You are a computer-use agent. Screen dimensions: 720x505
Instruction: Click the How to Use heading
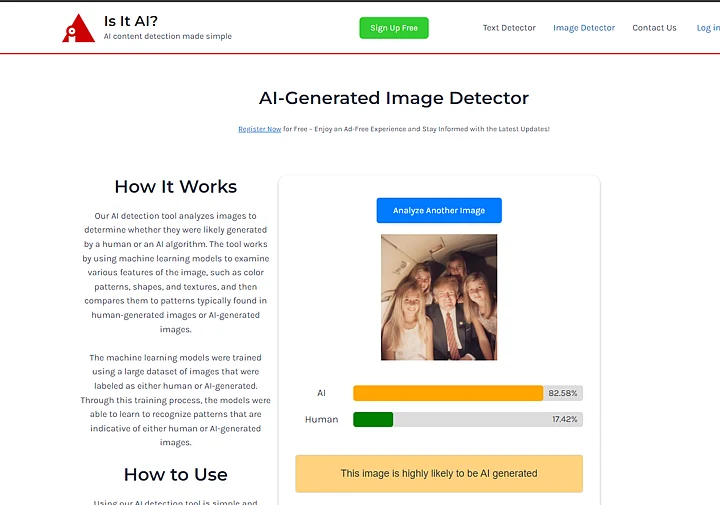click(x=176, y=475)
